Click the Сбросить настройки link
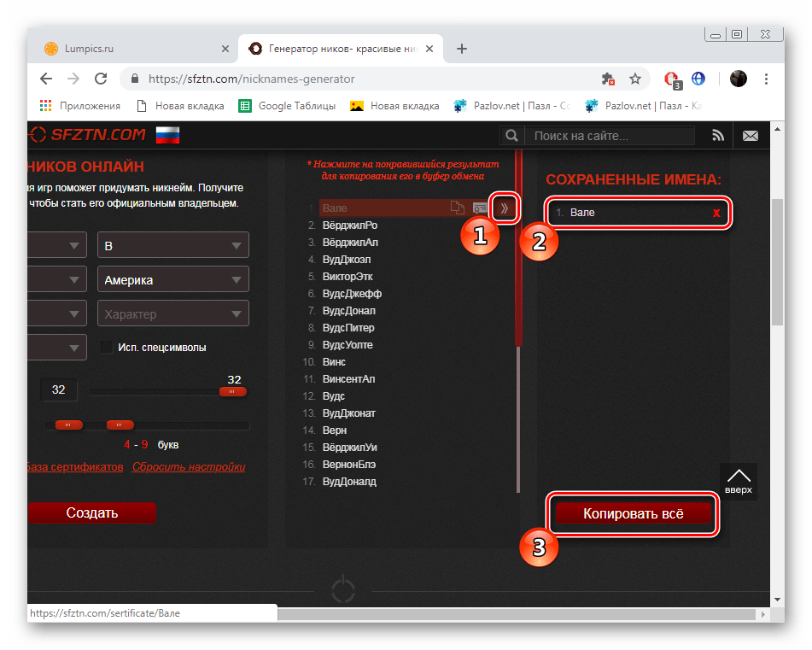Viewport: 812px width, 650px height. (189, 466)
